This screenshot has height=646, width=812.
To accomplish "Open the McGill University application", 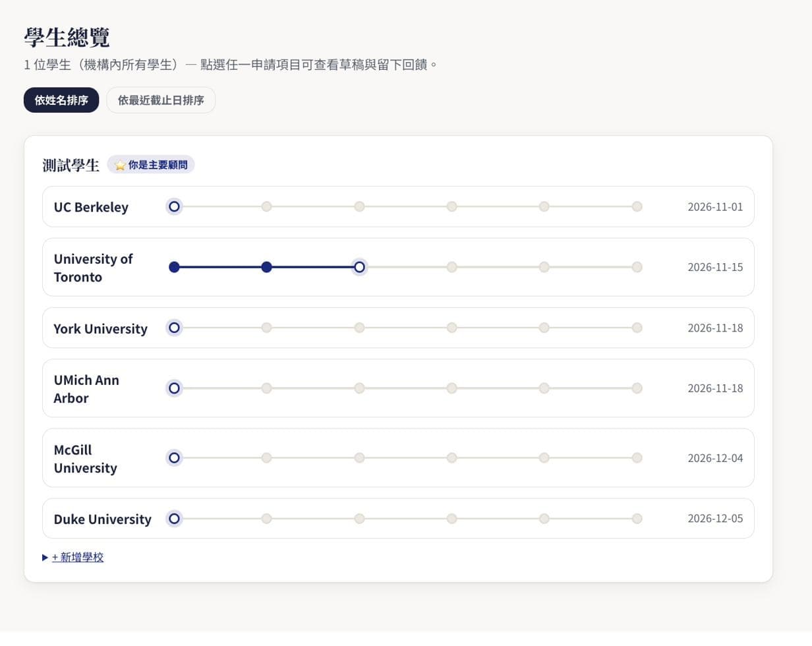I will tap(398, 458).
